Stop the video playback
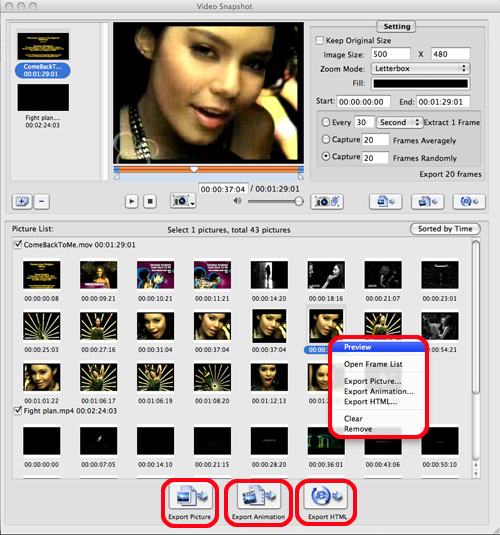 [150, 201]
